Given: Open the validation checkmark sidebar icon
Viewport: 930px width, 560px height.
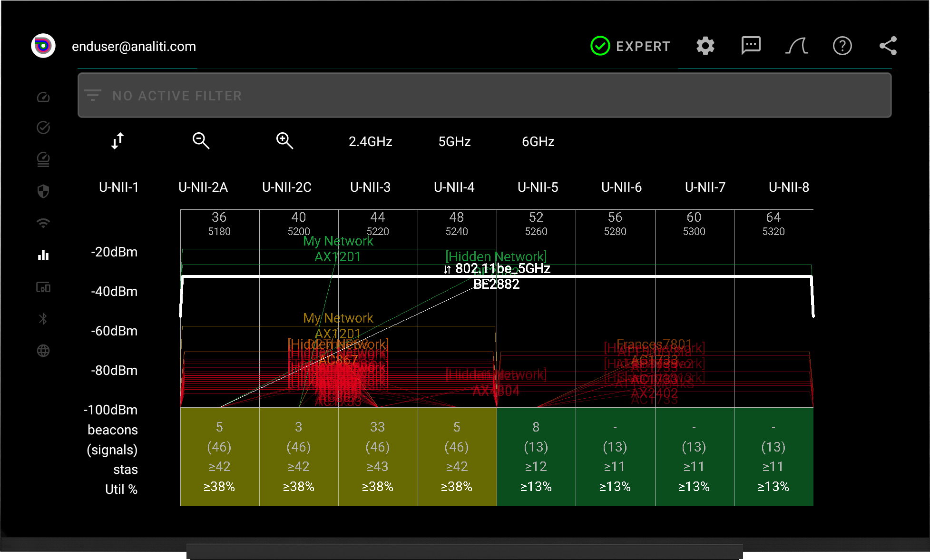Looking at the screenshot, I should point(43,128).
